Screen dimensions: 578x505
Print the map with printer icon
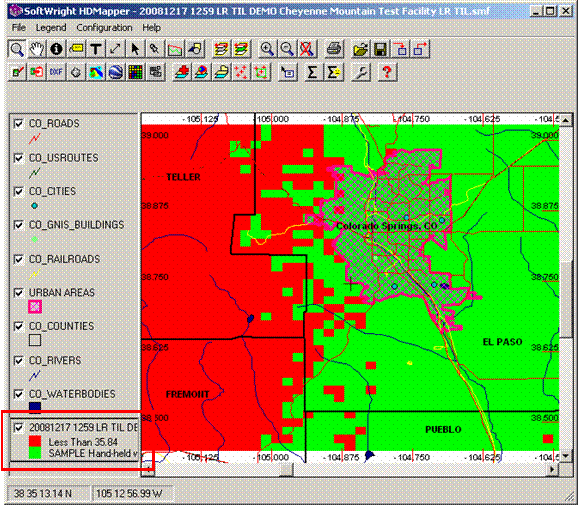[334, 49]
